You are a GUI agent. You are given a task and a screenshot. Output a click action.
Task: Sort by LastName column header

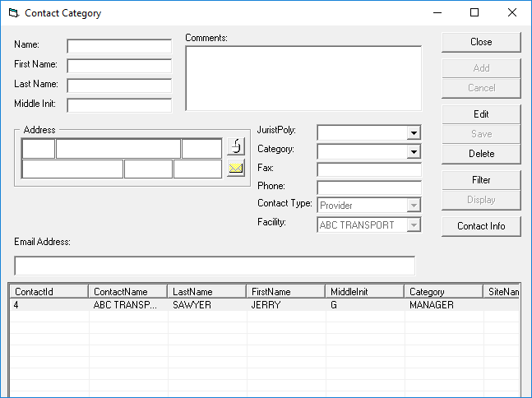click(x=207, y=291)
